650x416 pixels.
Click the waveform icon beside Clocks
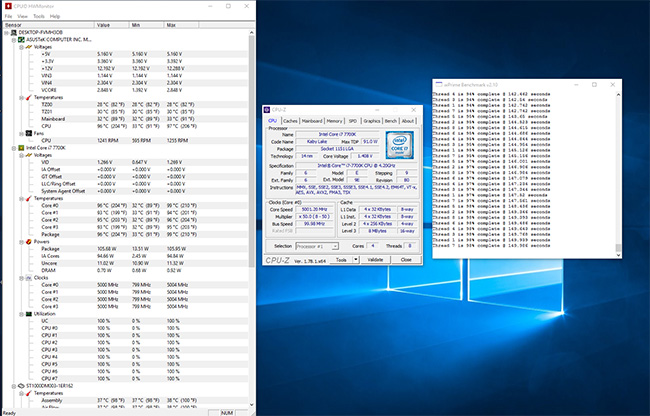[29, 278]
